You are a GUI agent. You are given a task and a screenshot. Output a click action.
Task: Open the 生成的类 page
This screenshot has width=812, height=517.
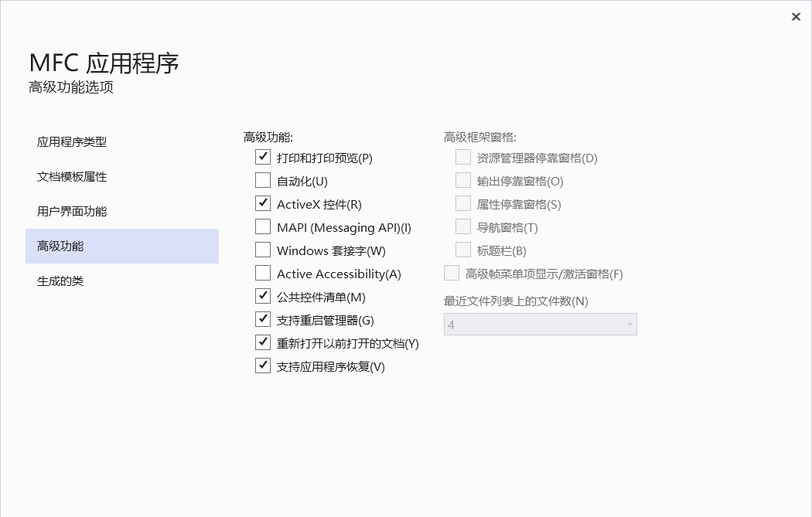click(x=60, y=281)
